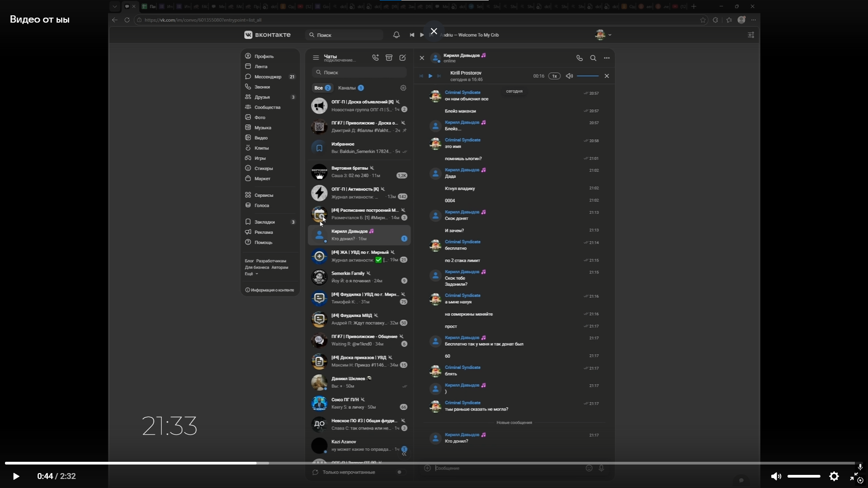The height and width of the screenshot is (488, 868).
Task: Open search within conversation
Action: tap(593, 58)
